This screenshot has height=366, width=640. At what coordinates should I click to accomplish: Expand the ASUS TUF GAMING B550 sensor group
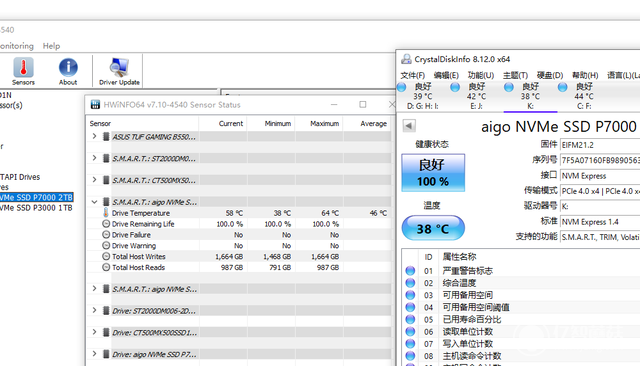(94, 136)
